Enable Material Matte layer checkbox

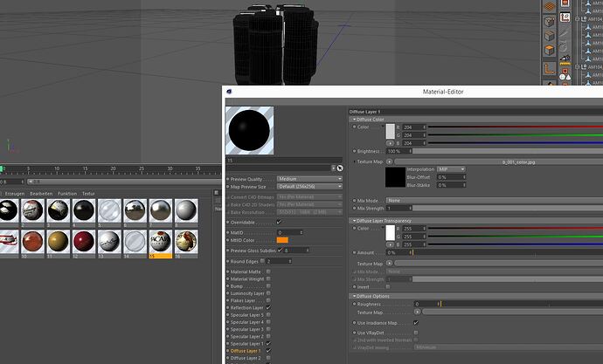268,271
